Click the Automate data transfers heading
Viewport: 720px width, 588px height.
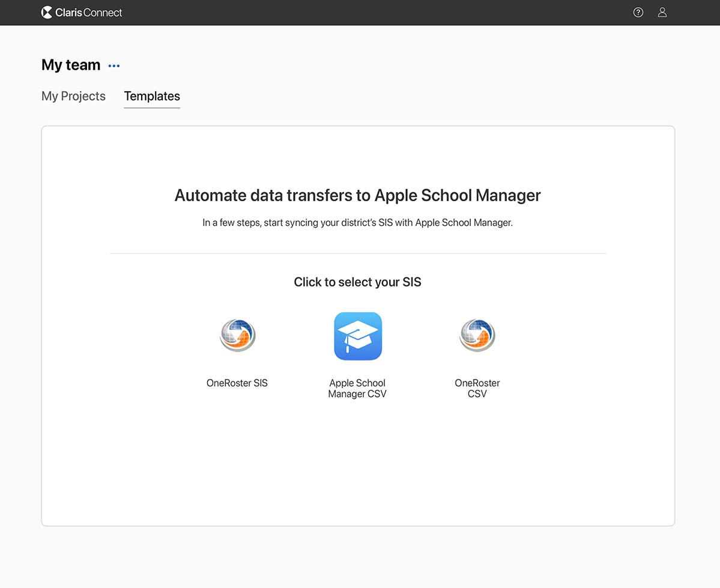[x=358, y=195]
